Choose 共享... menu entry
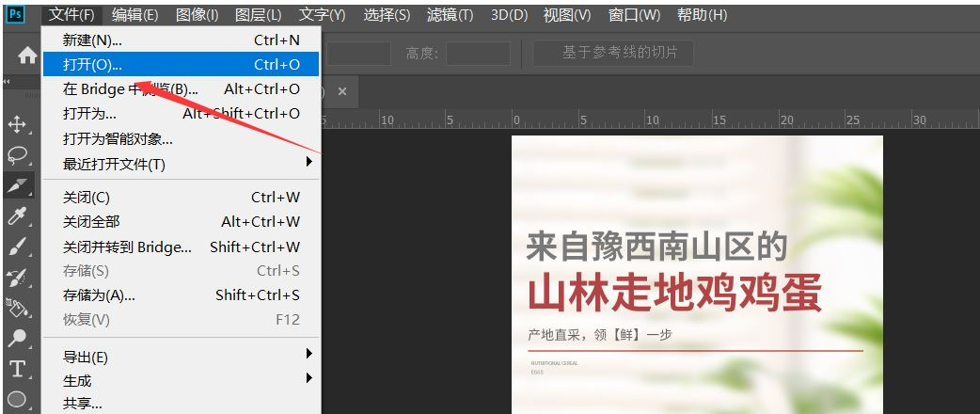The height and width of the screenshot is (414, 980). 182,404
